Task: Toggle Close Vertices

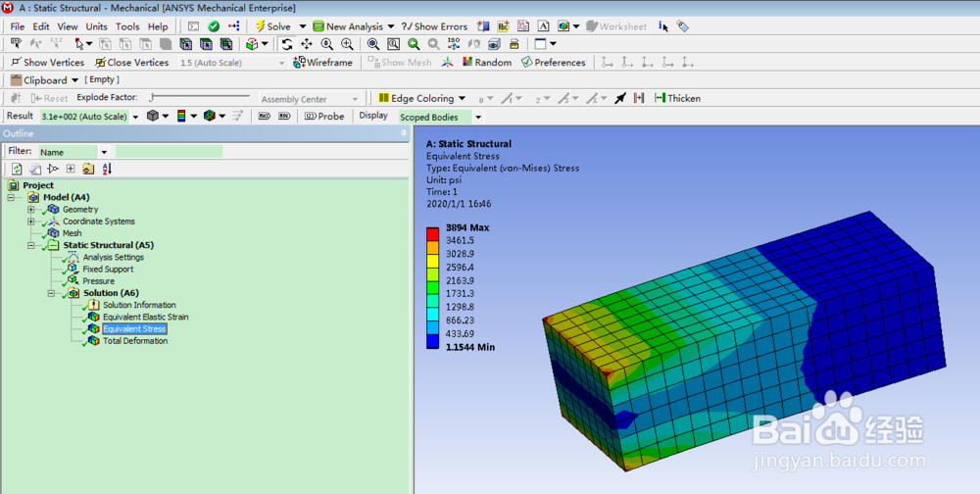Action: pos(132,63)
